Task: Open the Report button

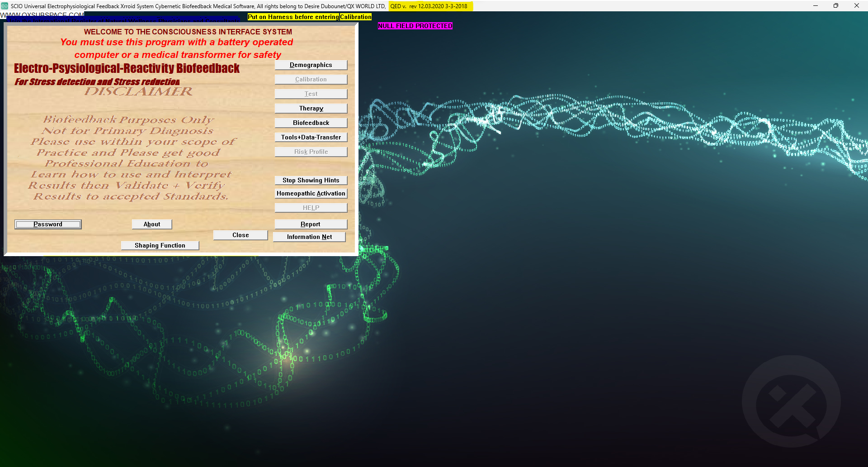Action: coord(311,224)
